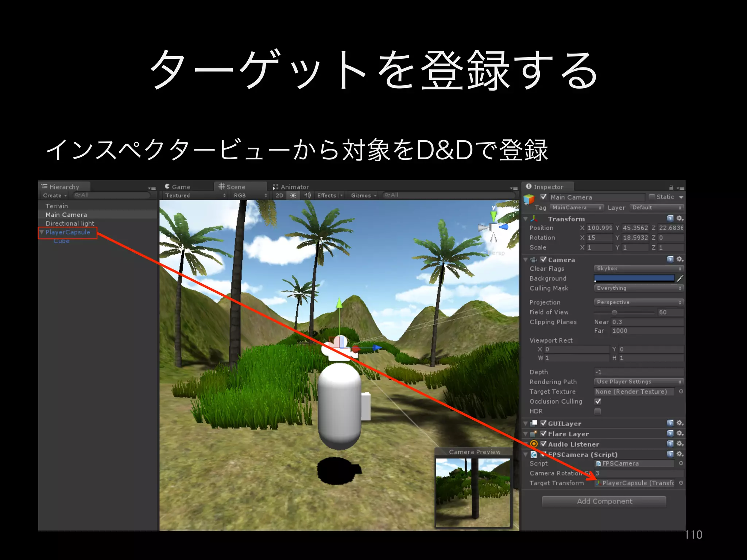Click the Background color swatch

[635, 279]
